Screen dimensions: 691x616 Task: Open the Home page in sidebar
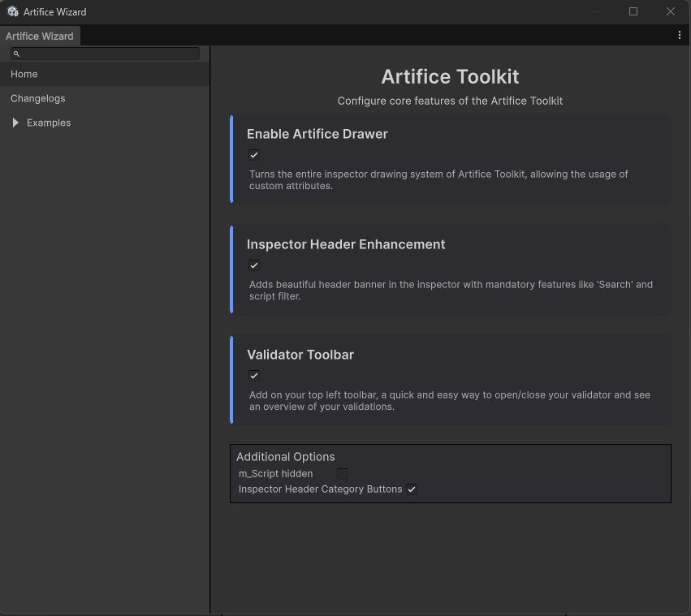105,74
